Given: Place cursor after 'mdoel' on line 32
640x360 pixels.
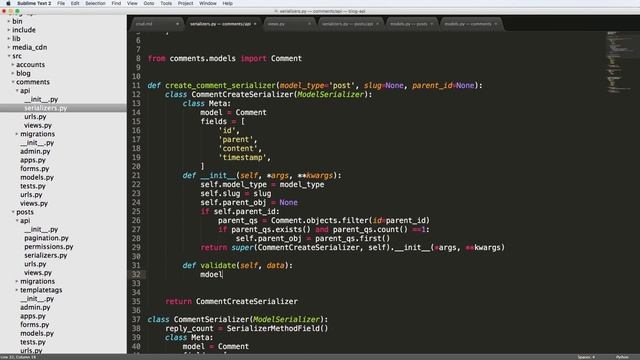Looking at the screenshot, I should (x=223, y=275).
